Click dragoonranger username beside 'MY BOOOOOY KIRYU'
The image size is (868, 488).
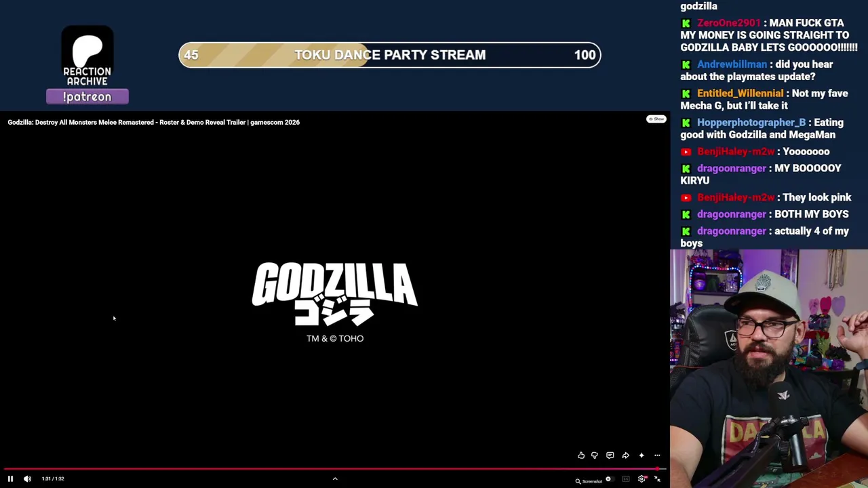pyautogui.click(x=732, y=169)
